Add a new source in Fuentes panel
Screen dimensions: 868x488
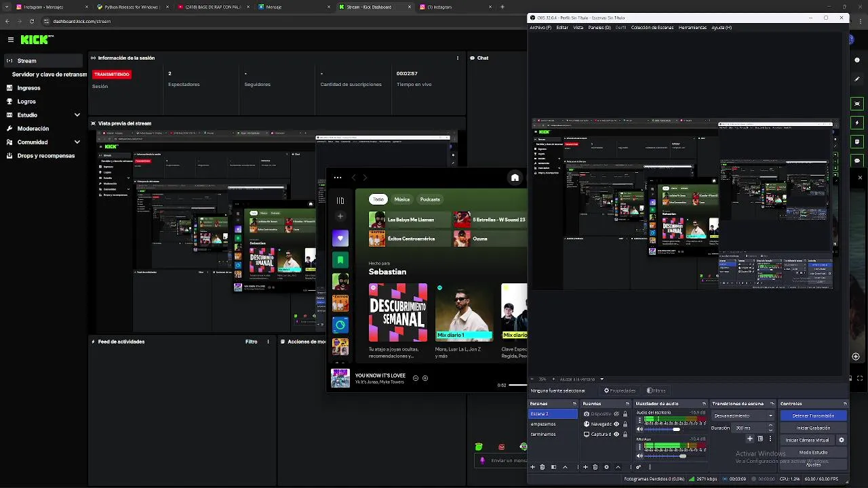[585, 467]
